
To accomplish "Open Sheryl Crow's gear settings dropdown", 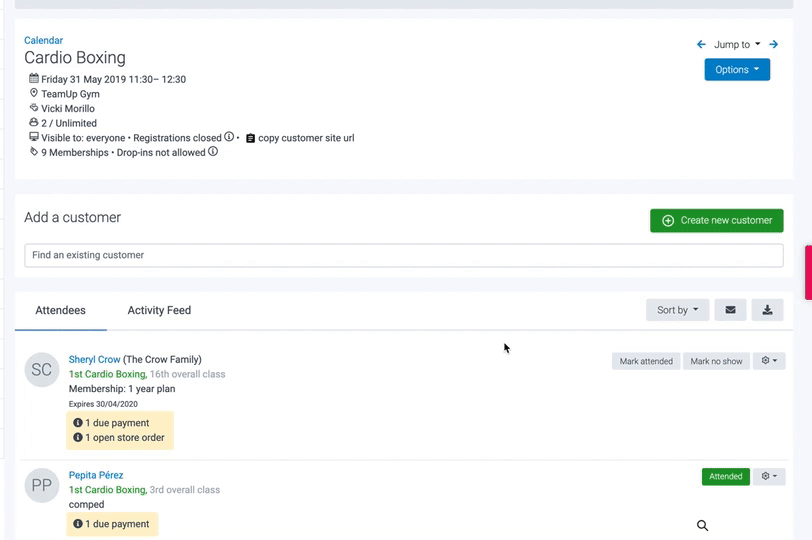I will click(x=769, y=361).
